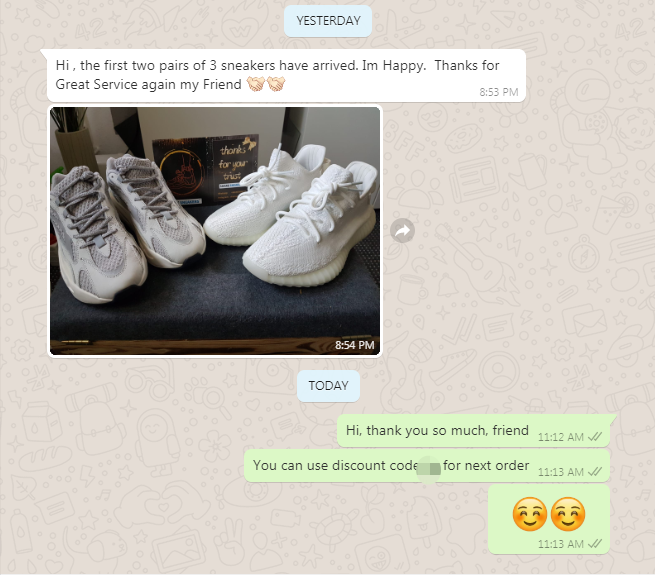
Task: Select 'Hi, thank you so much, friend' bubble
Action: coord(473,431)
